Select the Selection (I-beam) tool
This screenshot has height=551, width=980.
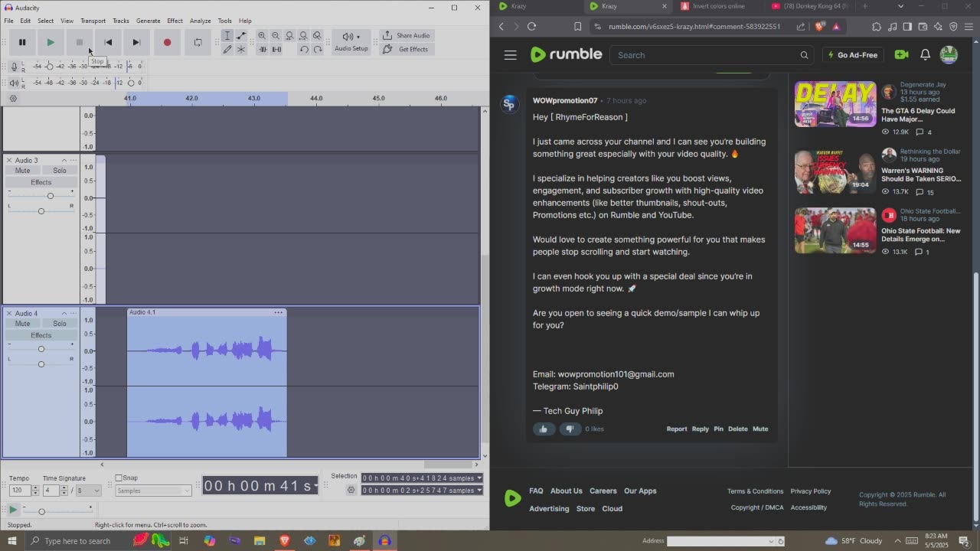click(227, 36)
